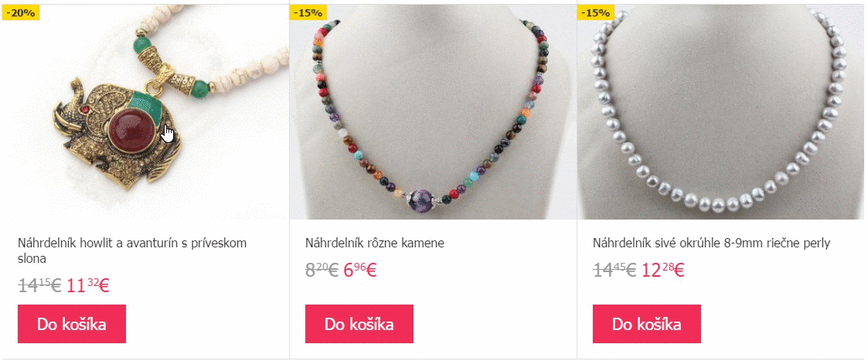This screenshot has height=361, width=868.
Task: Click the -15% badge on grey pearl necklace
Action: click(596, 12)
